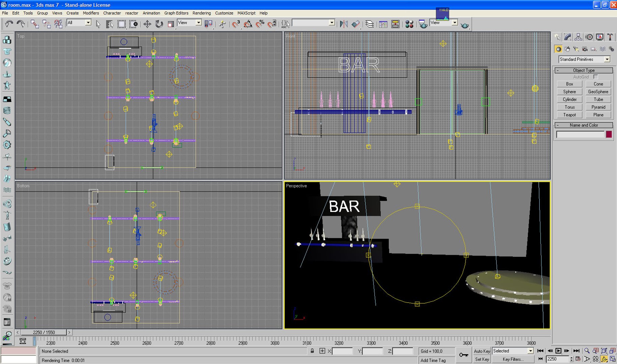Select the Select and Rotate tool
Image resolution: width=617 pixels, height=364 pixels.
159,24
